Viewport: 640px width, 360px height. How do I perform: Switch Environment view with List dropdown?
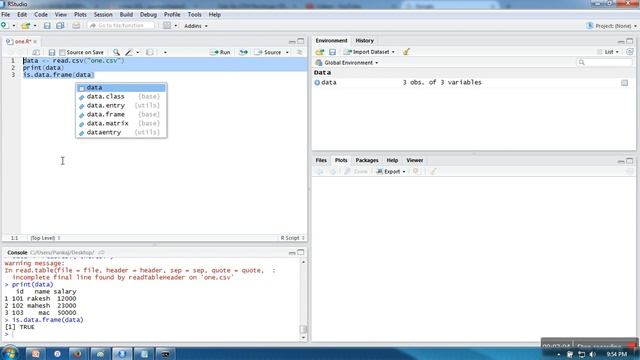click(x=608, y=52)
